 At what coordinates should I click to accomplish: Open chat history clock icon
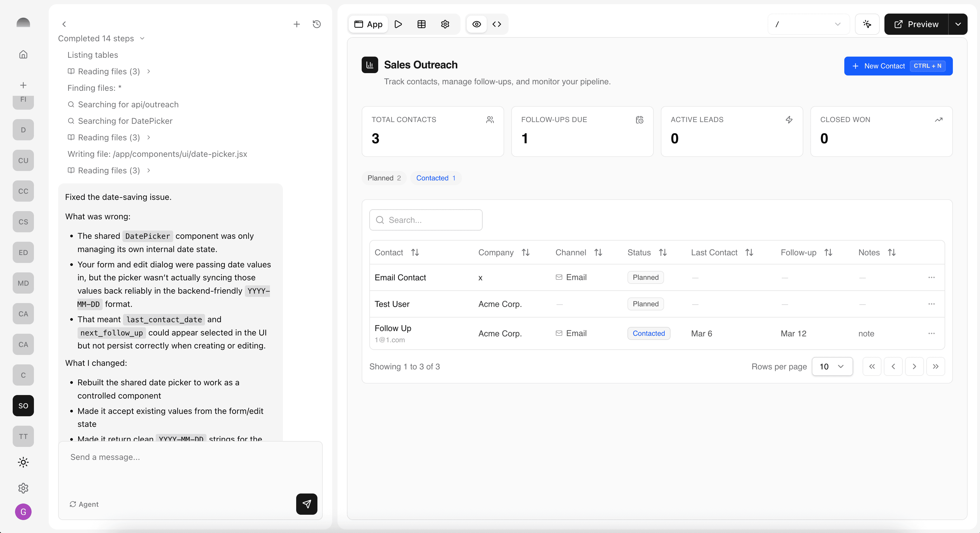click(x=317, y=24)
